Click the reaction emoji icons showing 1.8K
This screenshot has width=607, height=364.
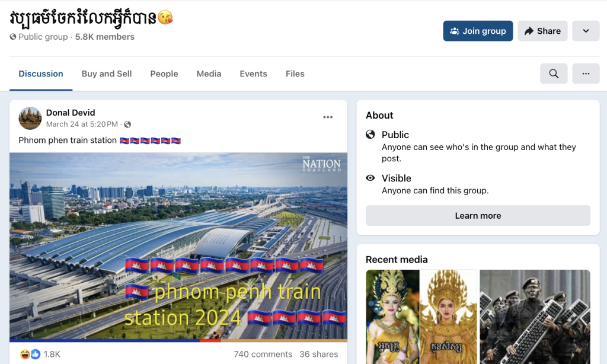point(30,354)
